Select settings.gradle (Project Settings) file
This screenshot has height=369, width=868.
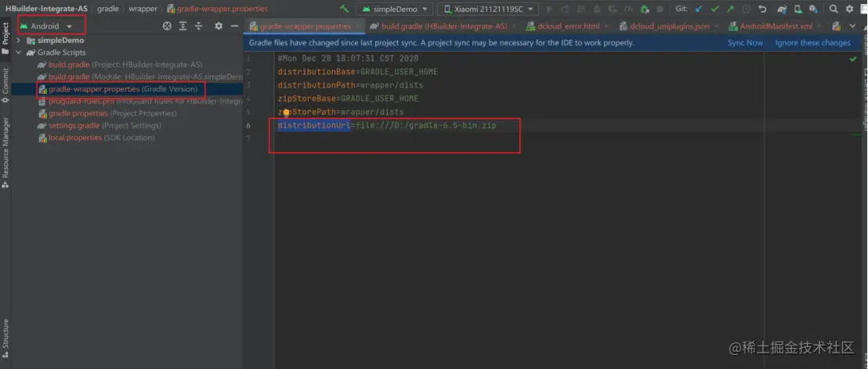coord(99,125)
